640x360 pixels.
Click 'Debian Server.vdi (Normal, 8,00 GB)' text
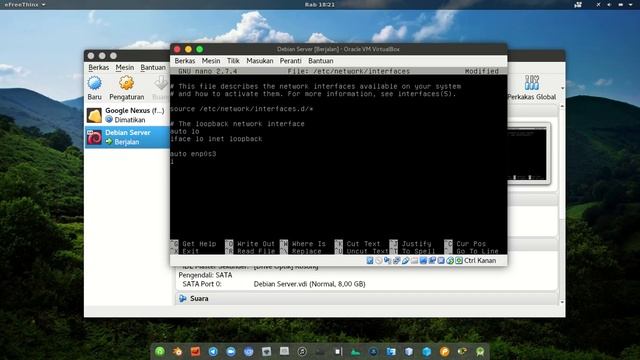pyautogui.click(x=309, y=284)
